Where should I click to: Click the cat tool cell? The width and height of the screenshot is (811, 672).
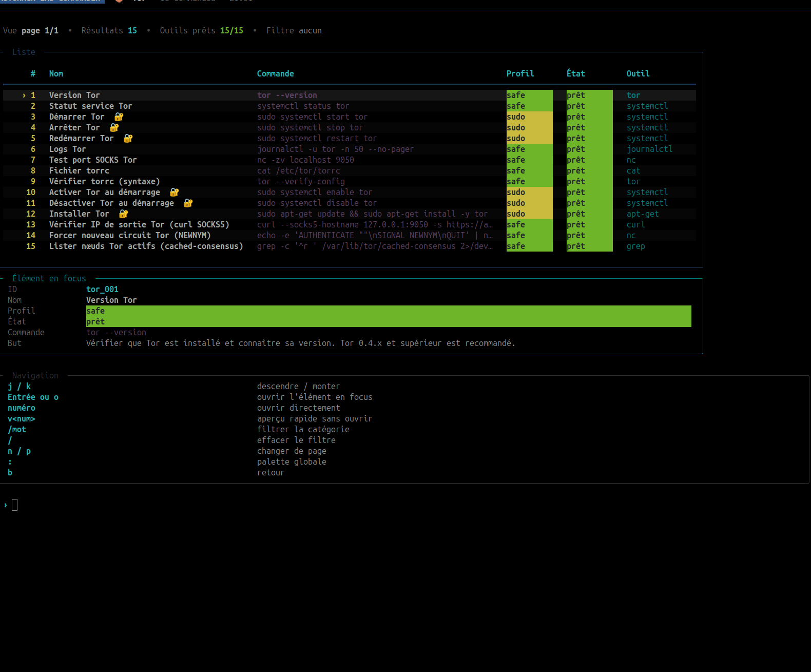[633, 170]
